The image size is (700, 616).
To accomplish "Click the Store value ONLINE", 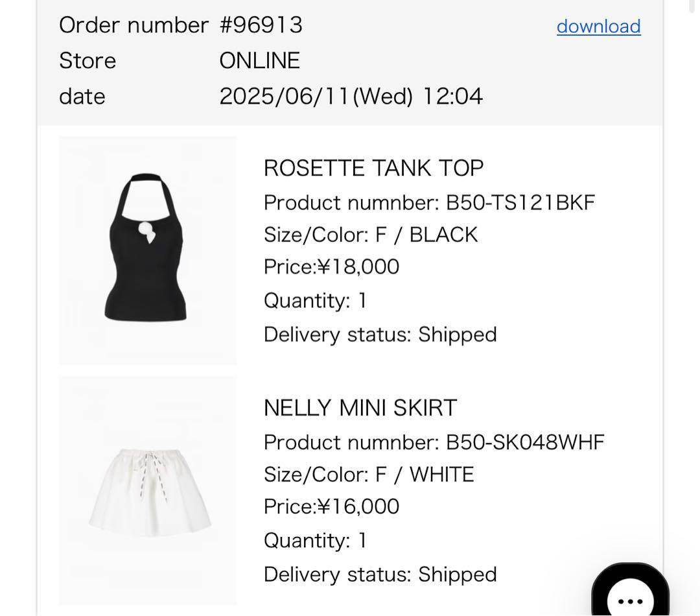I will [259, 60].
